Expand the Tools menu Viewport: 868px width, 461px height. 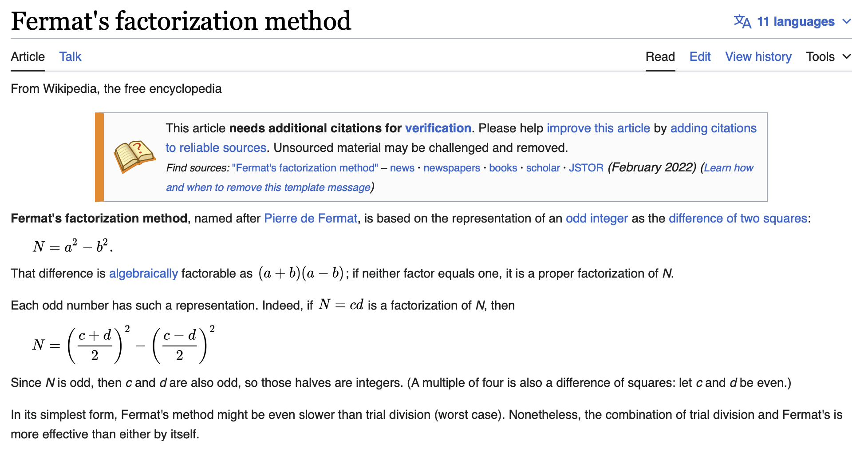click(x=829, y=57)
